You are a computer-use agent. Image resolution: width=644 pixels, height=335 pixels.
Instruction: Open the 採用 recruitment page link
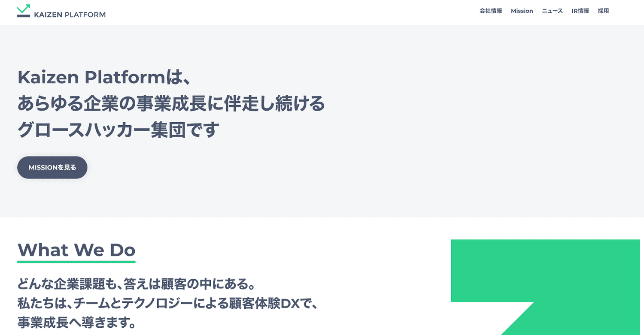(603, 11)
